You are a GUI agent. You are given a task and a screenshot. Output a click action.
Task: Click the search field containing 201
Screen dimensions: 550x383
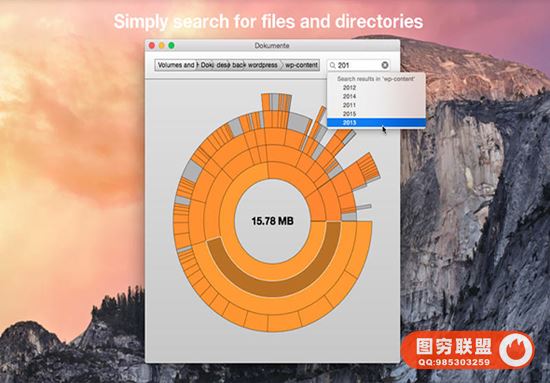coord(359,65)
